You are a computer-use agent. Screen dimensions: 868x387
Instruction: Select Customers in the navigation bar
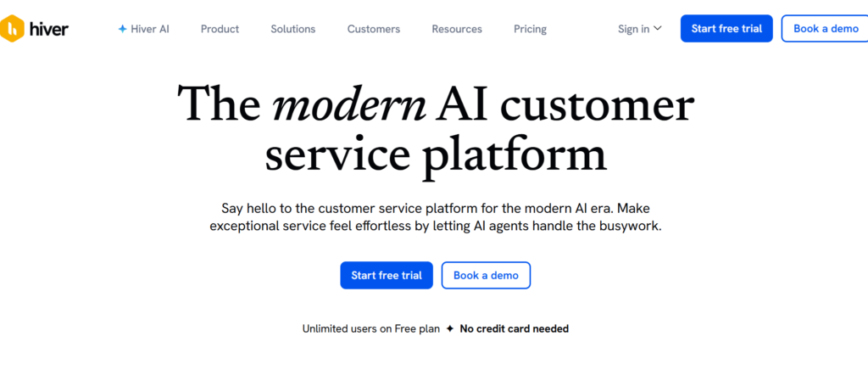(373, 29)
